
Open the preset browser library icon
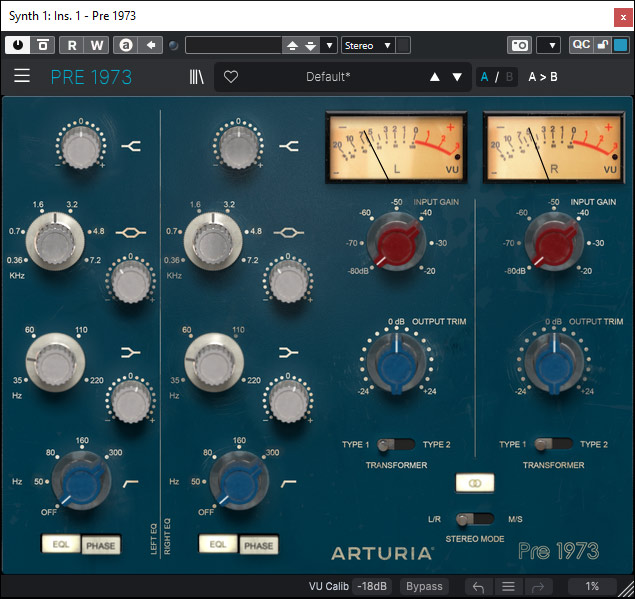(196, 77)
